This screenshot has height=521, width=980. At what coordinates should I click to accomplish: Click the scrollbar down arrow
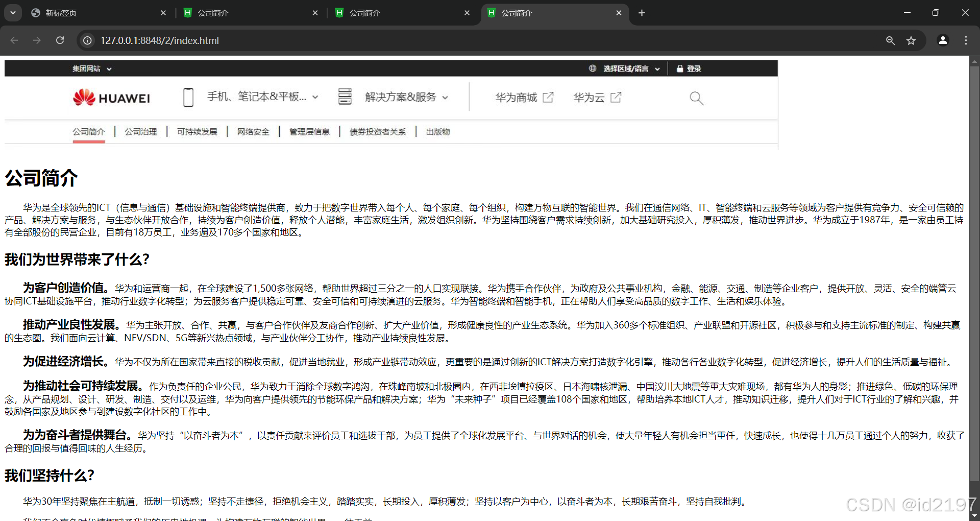(974, 516)
